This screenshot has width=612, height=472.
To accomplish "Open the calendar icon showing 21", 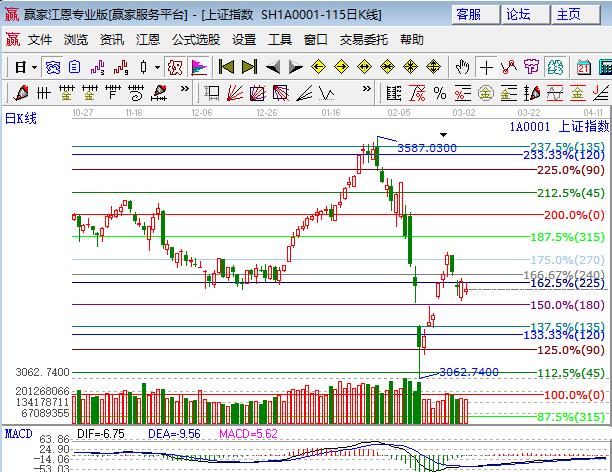I will point(584,67).
